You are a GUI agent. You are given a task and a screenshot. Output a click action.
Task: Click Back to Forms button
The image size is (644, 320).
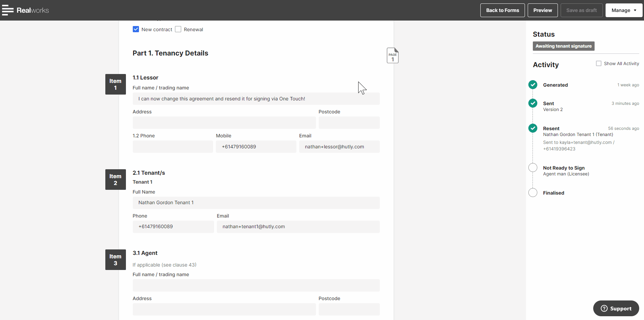(502, 10)
